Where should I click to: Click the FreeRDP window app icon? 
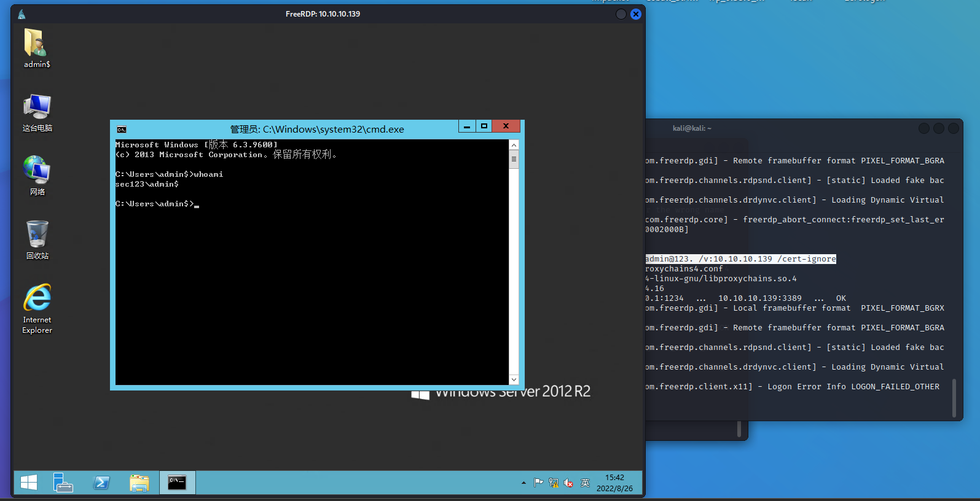[22, 14]
